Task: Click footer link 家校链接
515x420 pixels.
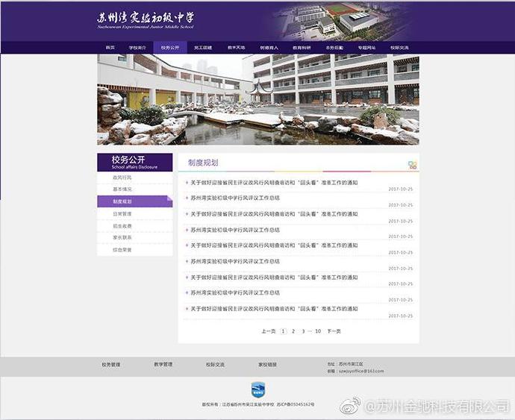Action: 267,365
